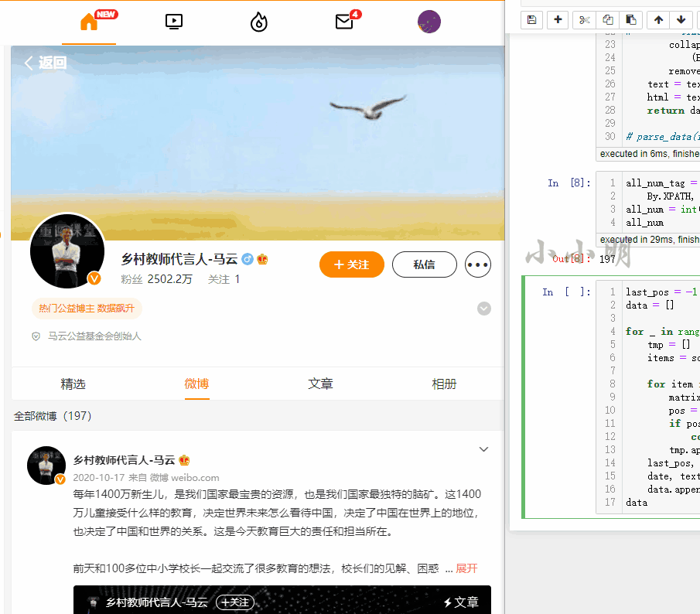This screenshot has width=700, height=614.
Task: Open messages envelope icon with badge
Action: [x=344, y=22]
